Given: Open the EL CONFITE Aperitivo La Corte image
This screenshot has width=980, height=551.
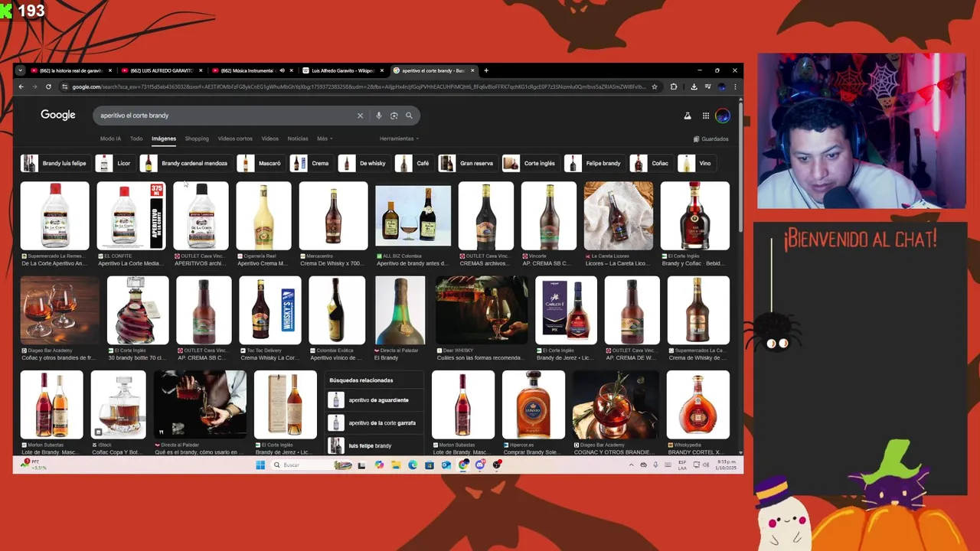Looking at the screenshot, I should pyautogui.click(x=131, y=216).
